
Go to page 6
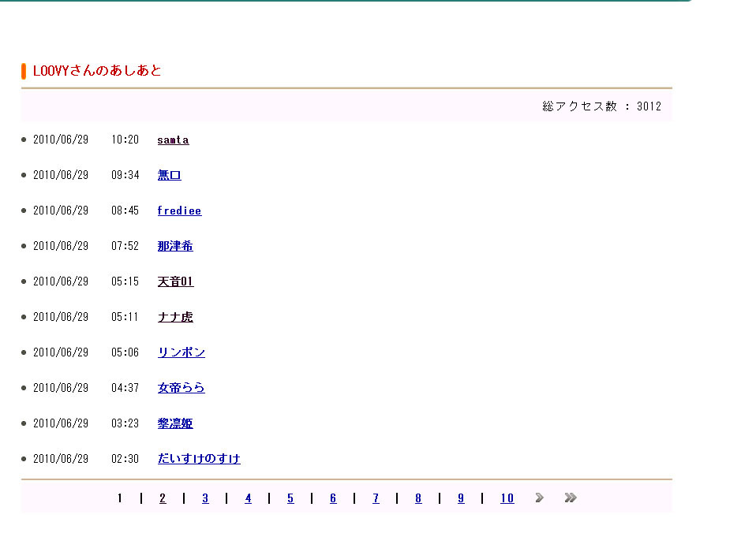tap(333, 498)
